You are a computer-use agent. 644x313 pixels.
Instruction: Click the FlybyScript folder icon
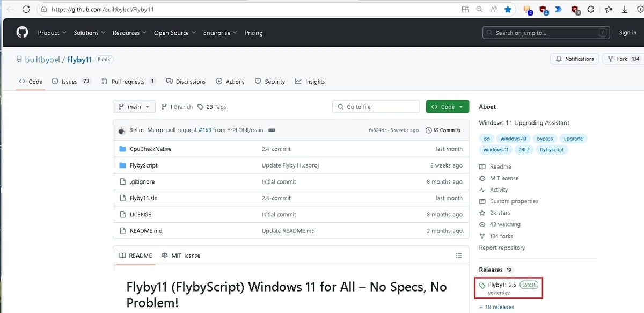[x=122, y=165]
